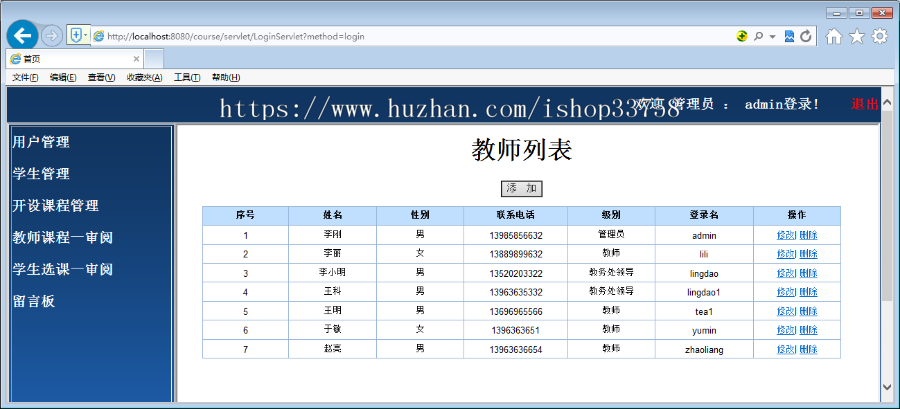900x409 pixels.
Task: Click 删除 for the zhaoliang row
Action: click(x=808, y=349)
